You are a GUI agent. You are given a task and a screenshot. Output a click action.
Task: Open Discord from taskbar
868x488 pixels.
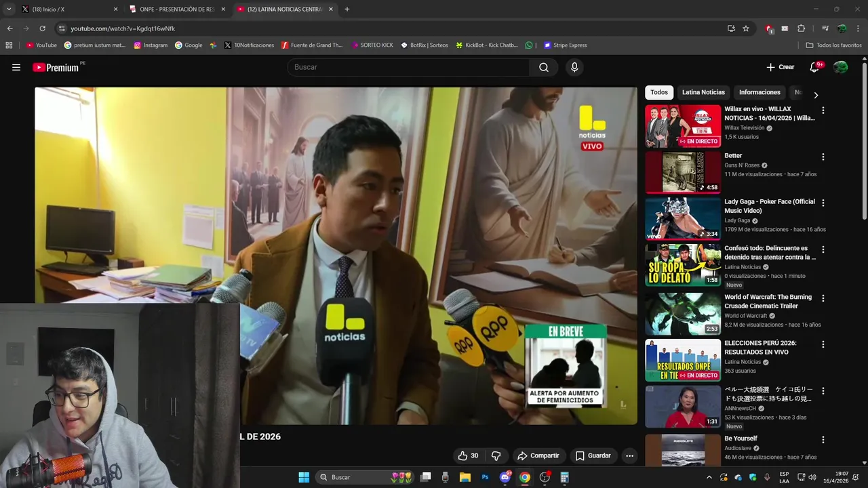click(x=505, y=477)
